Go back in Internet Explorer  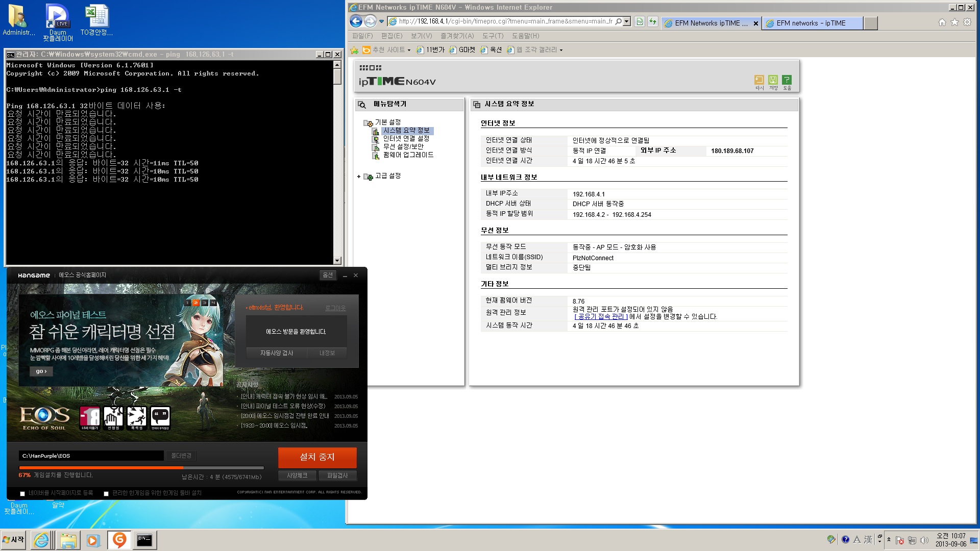[356, 21]
